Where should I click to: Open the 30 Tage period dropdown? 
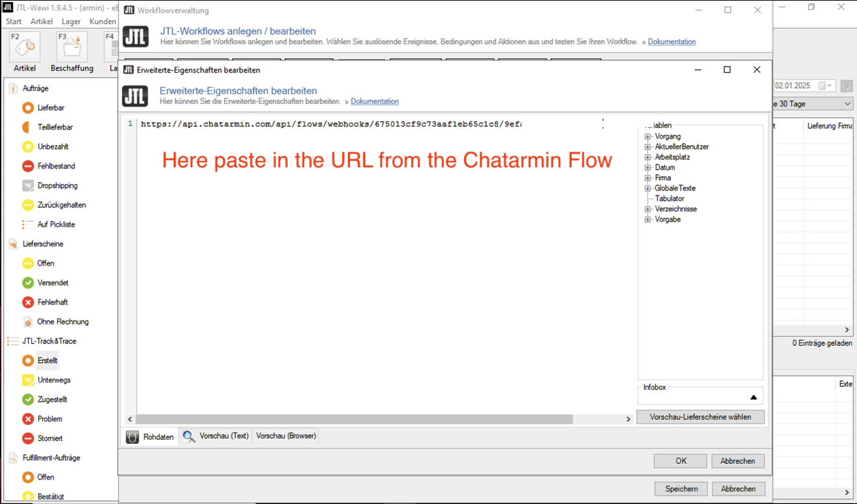tap(847, 104)
